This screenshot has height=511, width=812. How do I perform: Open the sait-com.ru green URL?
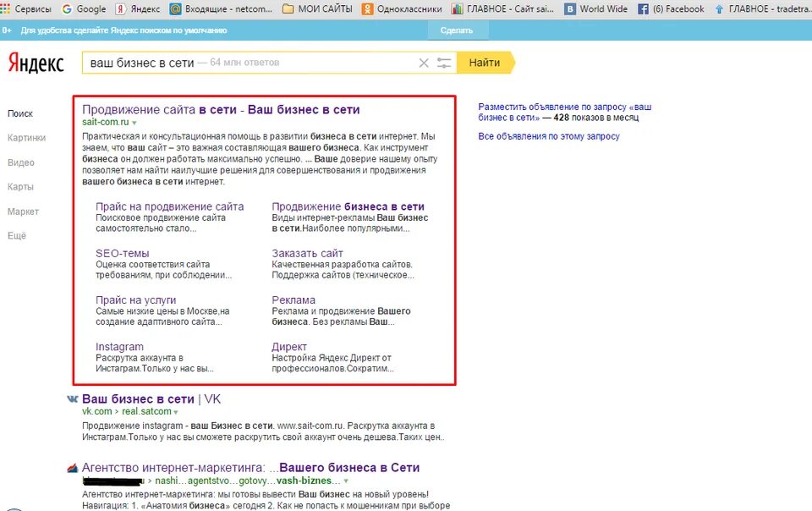[x=105, y=122]
